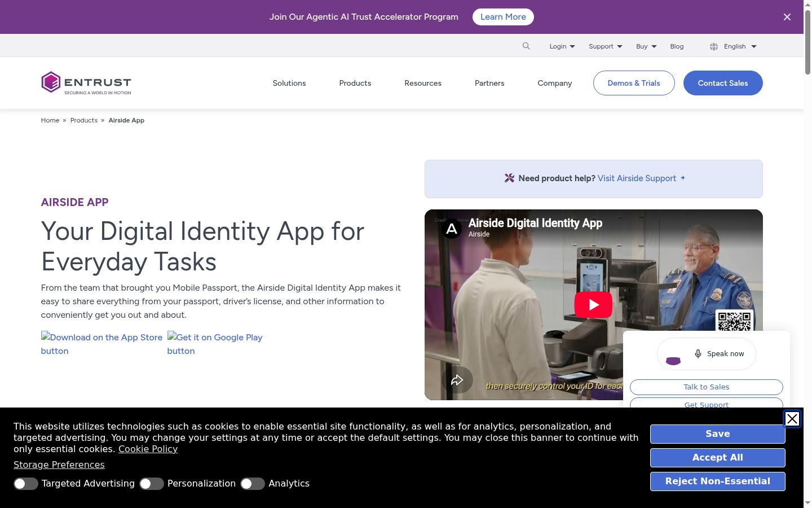Close the purple announcement banner
The height and width of the screenshot is (508, 812).
click(x=787, y=17)
